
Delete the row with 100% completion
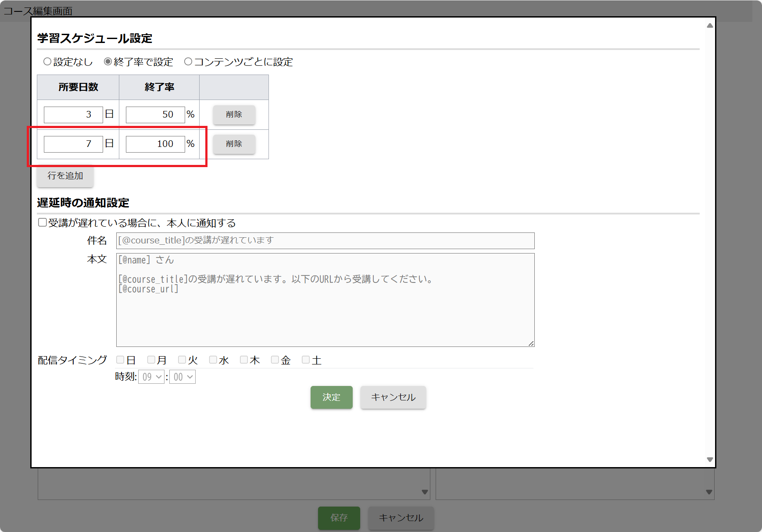pyautogui.click(x=234, y=144)
